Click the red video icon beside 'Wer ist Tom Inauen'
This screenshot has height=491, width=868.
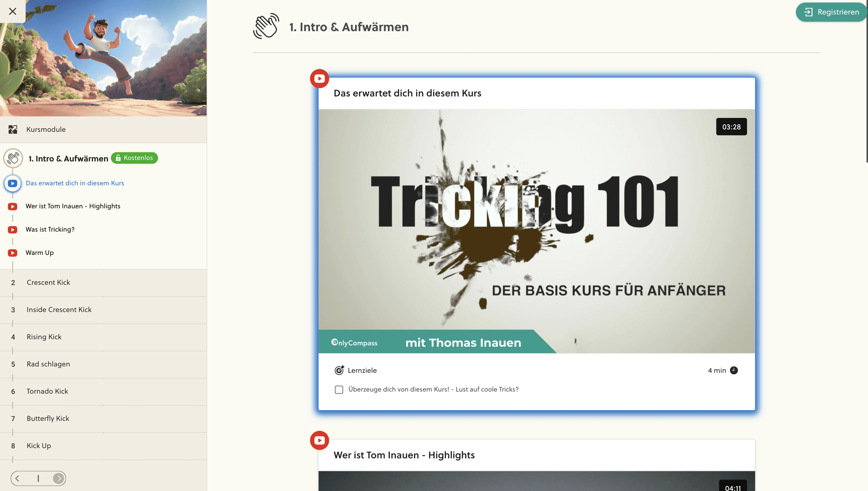(x=12, y=206)
